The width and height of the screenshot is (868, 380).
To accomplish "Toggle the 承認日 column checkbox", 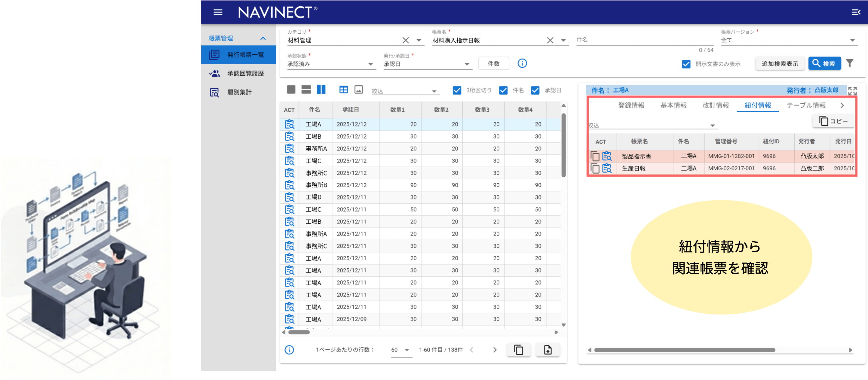I will coord(535,90).
